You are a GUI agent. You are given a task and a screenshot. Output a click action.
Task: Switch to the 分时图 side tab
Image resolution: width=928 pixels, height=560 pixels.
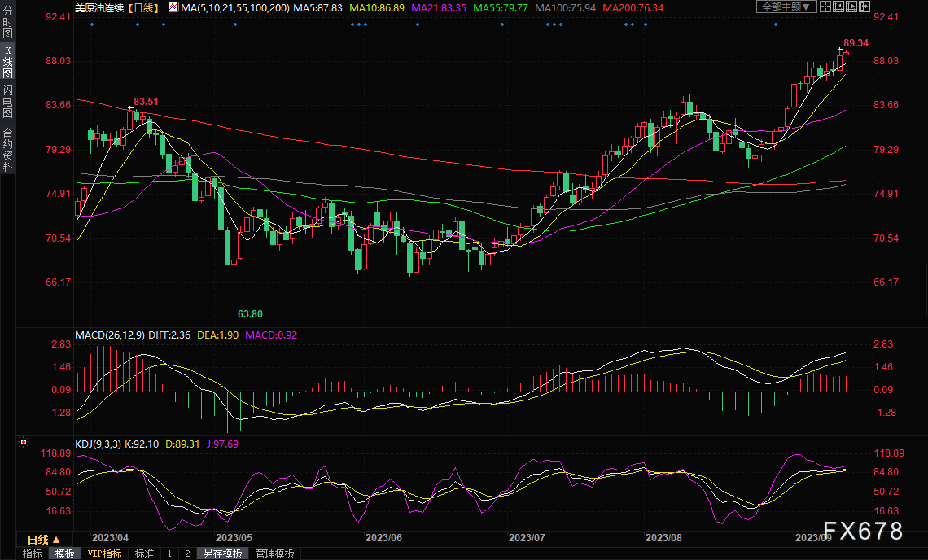7,22
